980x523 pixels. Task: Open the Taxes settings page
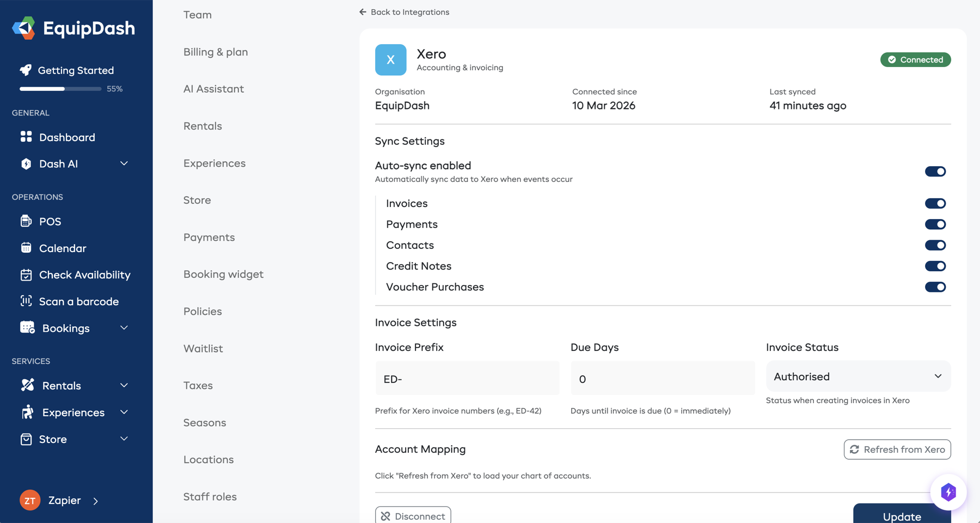click(x=198, y=385)
